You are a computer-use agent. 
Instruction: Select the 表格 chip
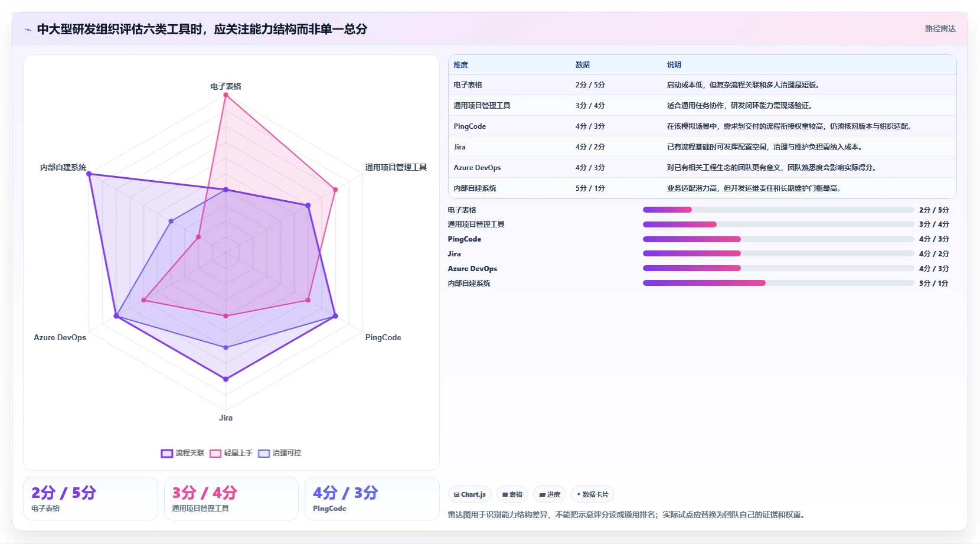pos(512,494)
